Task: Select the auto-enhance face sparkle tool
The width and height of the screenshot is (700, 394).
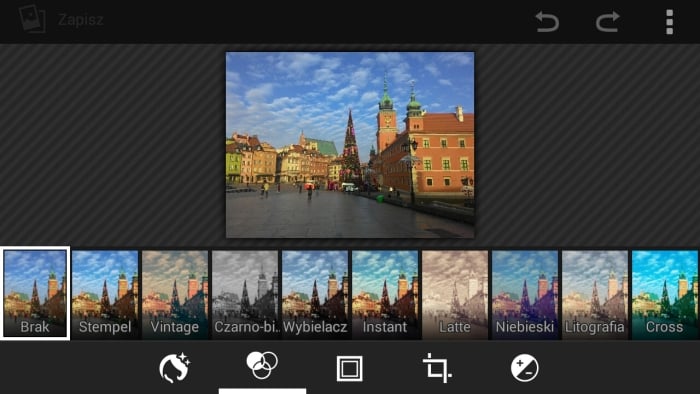Action: click(x=175, y=368)
